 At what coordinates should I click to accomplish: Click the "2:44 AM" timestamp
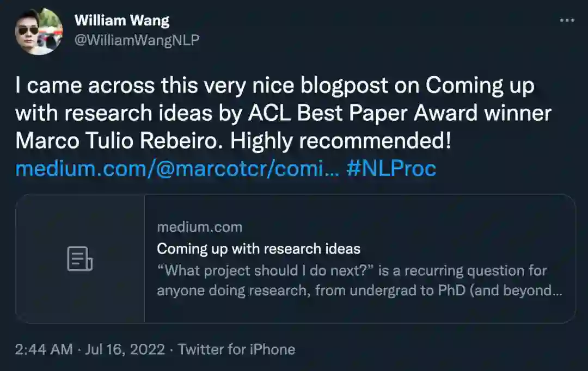click(44, 349)
